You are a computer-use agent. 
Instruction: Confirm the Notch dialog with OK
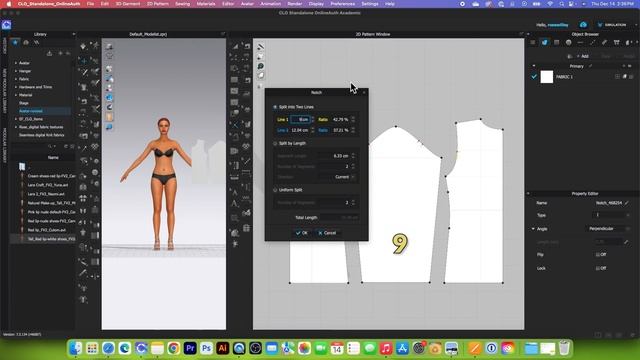(302, 233)
